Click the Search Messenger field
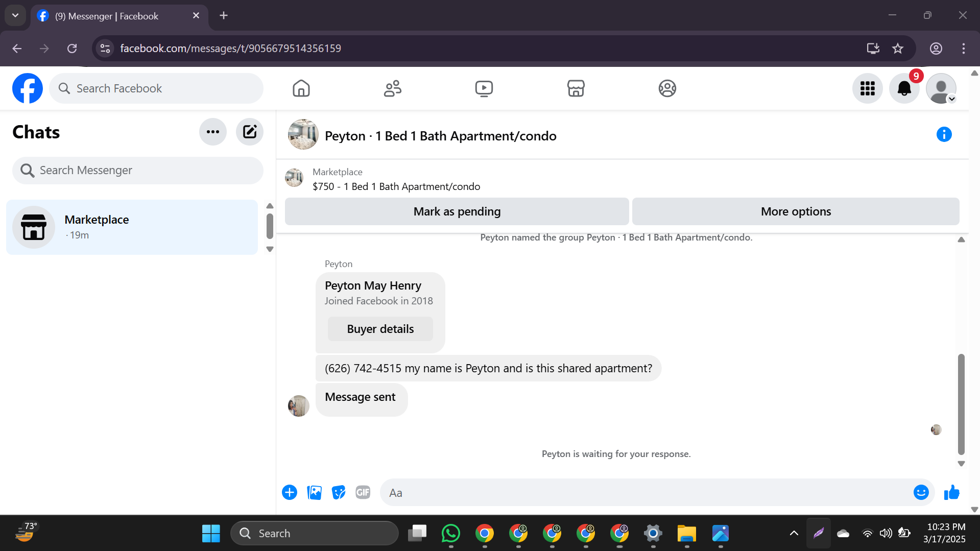 coord(138,170)
